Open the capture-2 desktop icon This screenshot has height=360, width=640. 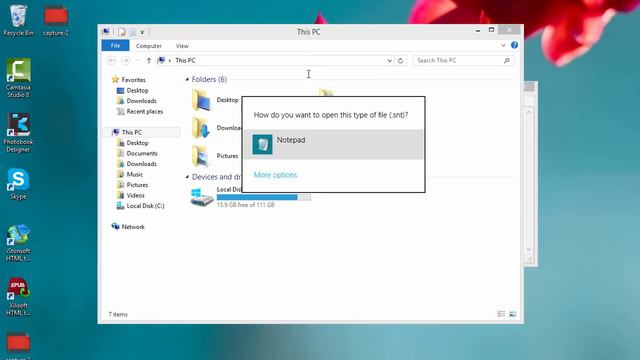point(56,20)
